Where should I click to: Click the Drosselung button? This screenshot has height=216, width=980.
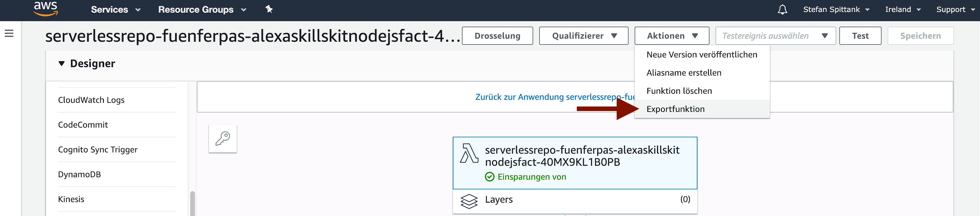pos(497,36)
